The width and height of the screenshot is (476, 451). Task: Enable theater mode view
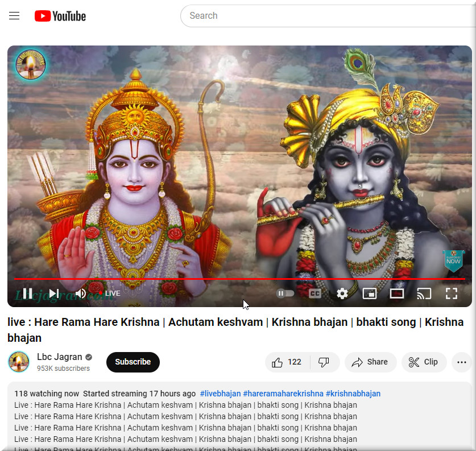(396, 293)
